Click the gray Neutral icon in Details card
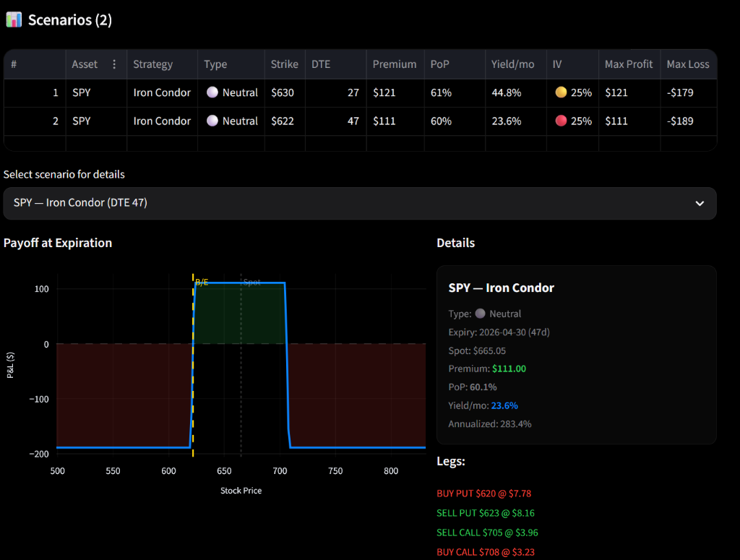 pyautogui.click(x=481, y=314)
